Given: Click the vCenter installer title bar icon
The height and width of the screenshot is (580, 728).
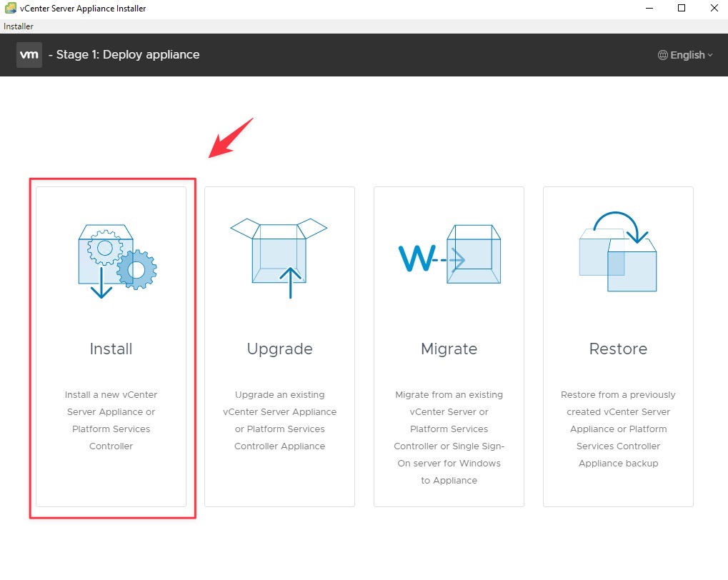Looking at the screenshot, I should click(10, 9).
